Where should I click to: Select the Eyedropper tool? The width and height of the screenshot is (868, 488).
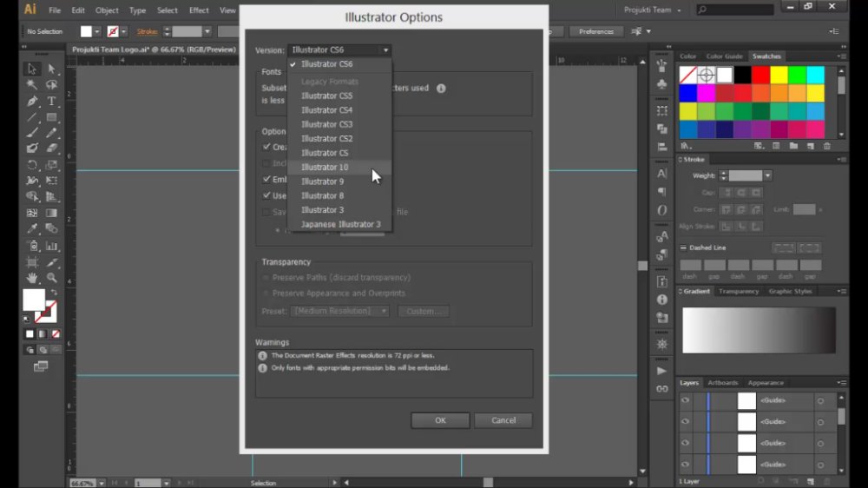tap(32, 228)
